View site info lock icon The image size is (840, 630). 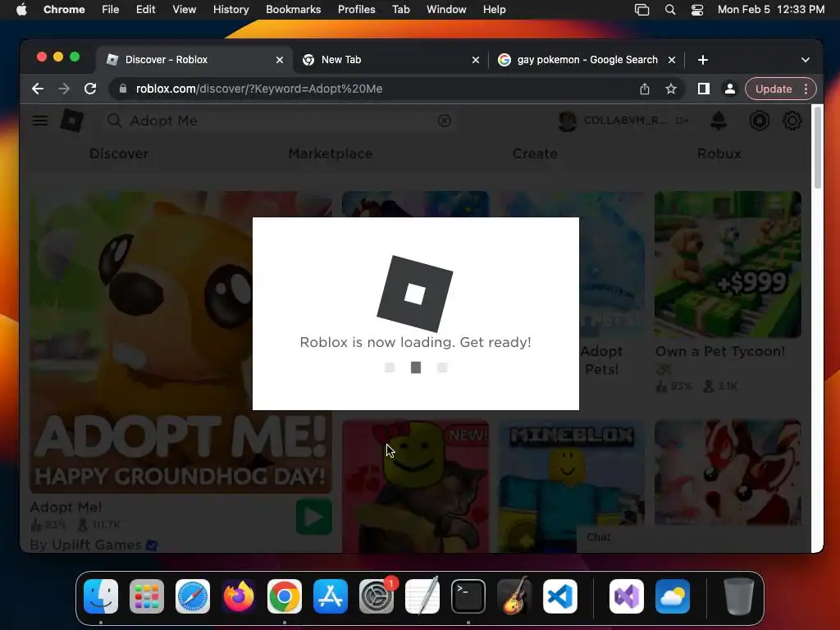click(123, 89)
